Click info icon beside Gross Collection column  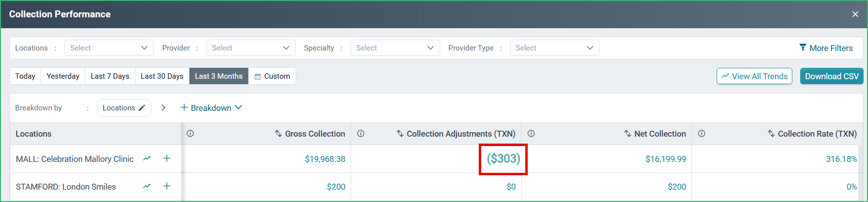tap(190, 134)
